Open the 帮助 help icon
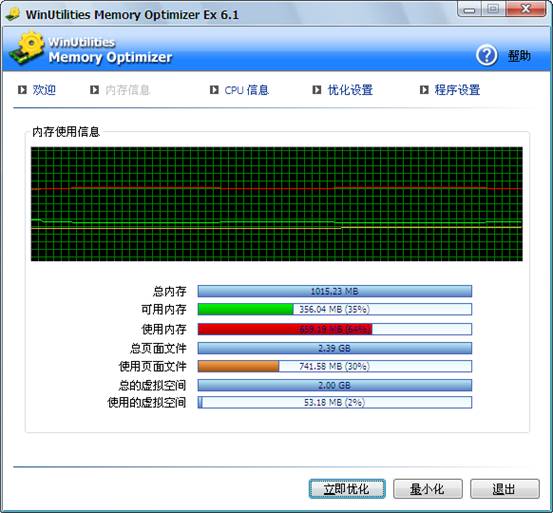 (487, 55)
